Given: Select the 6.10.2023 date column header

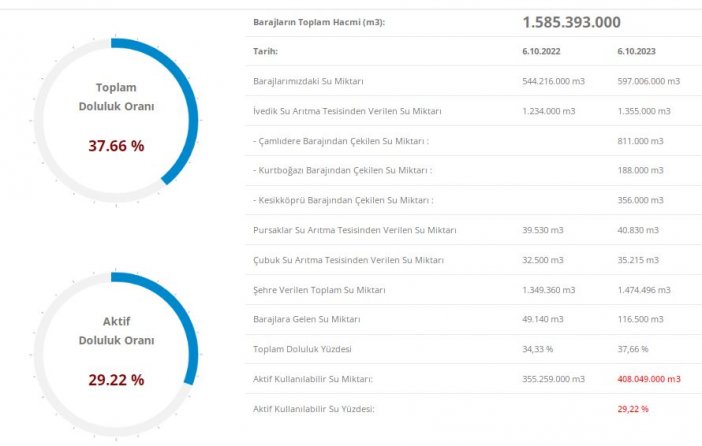Looking at the screenshot, I should (637, 51).
